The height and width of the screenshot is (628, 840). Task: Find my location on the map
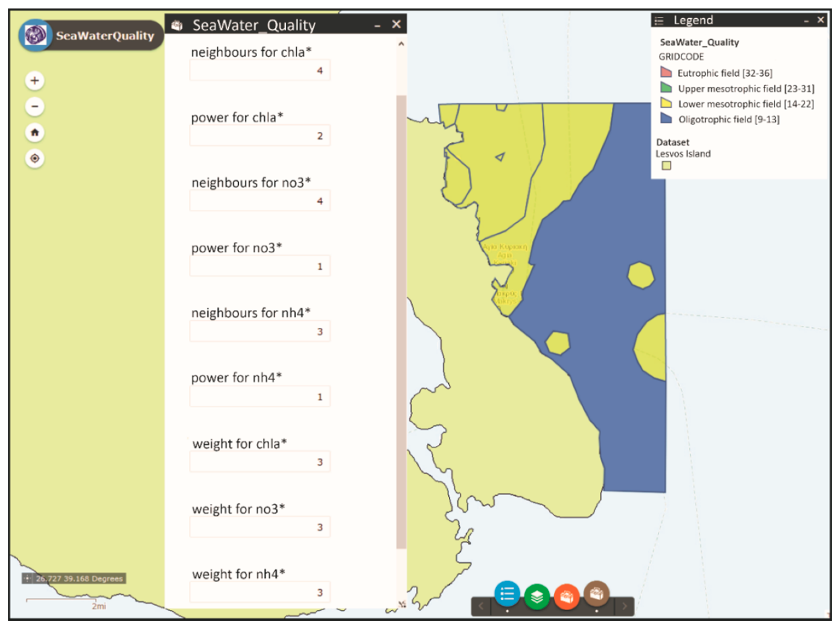click(x=34, y=158)
